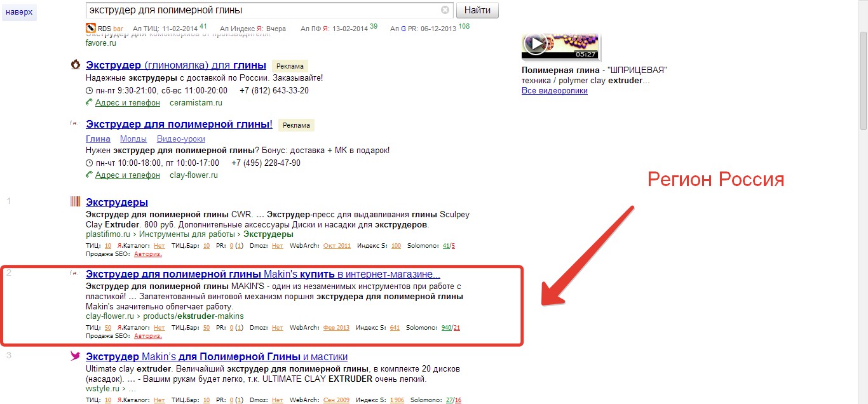Screen dimensions: 868x404
Task: Open the Глина sitelink
Action: [x=98, y=138]
